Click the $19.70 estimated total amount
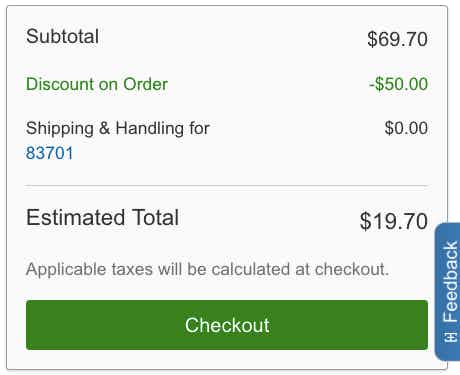The image size is (460, 375). (x=394, y=221)
